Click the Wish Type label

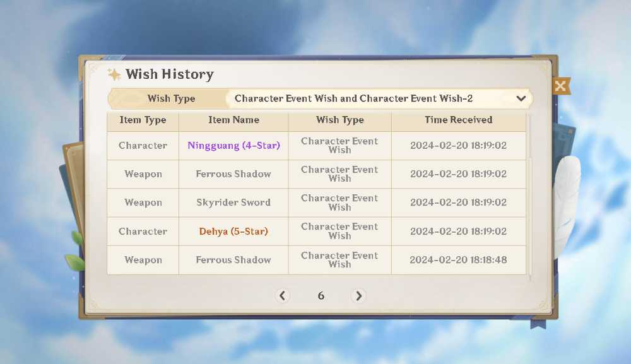point(172,98)
